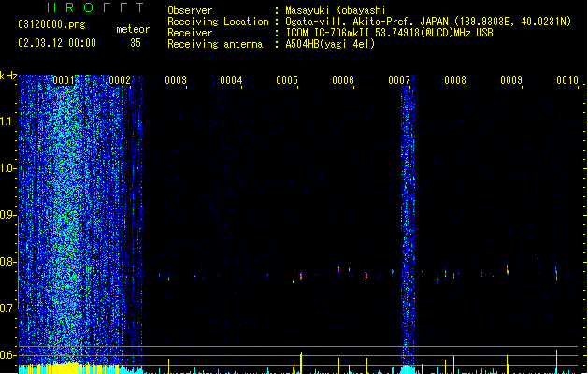Screen dimensions: 588x374
Task: Click location Ogata-vill. Akita-Pref. JAPAN text
Action: [x=428, y=22]
